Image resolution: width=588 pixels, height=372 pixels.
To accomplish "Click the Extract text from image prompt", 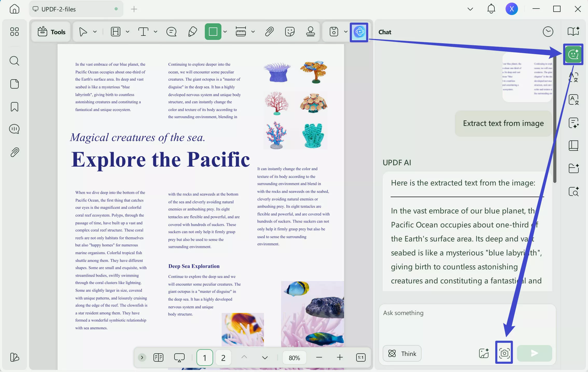I will [503, 123].
